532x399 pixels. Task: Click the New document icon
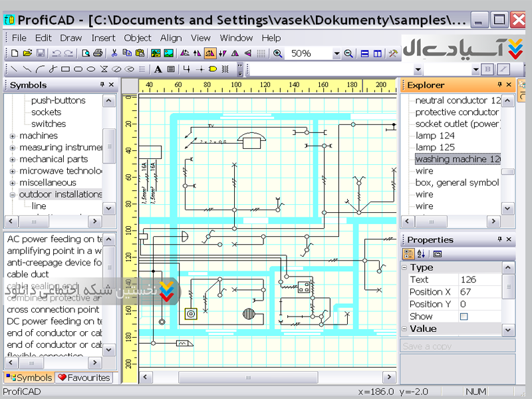click(15, 53)
